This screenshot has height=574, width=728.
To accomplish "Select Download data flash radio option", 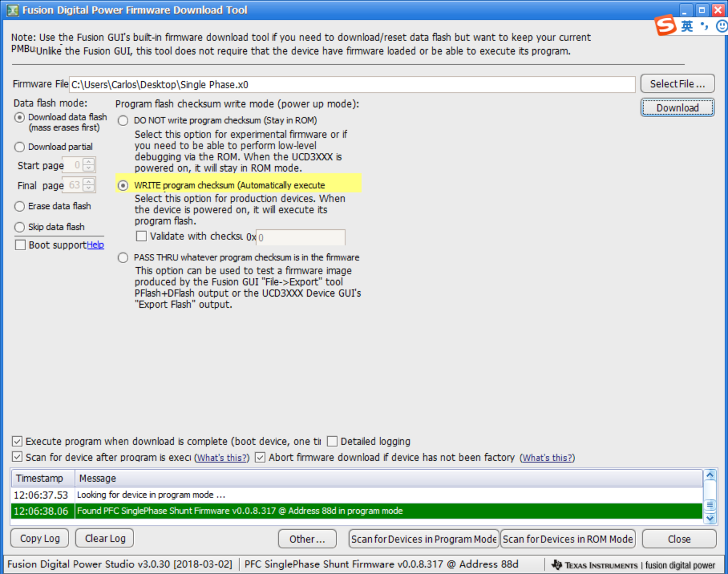I will click(x=20, y=118).
